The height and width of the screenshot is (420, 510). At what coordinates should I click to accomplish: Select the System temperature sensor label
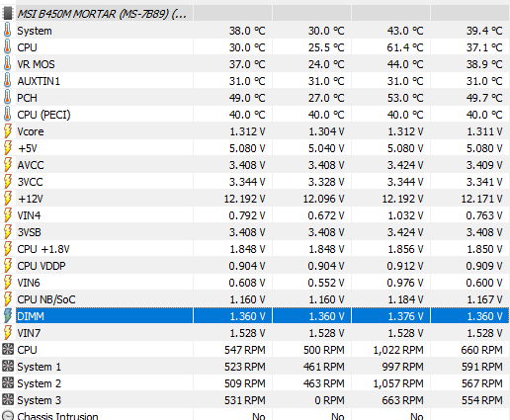[x=35, y=31]
